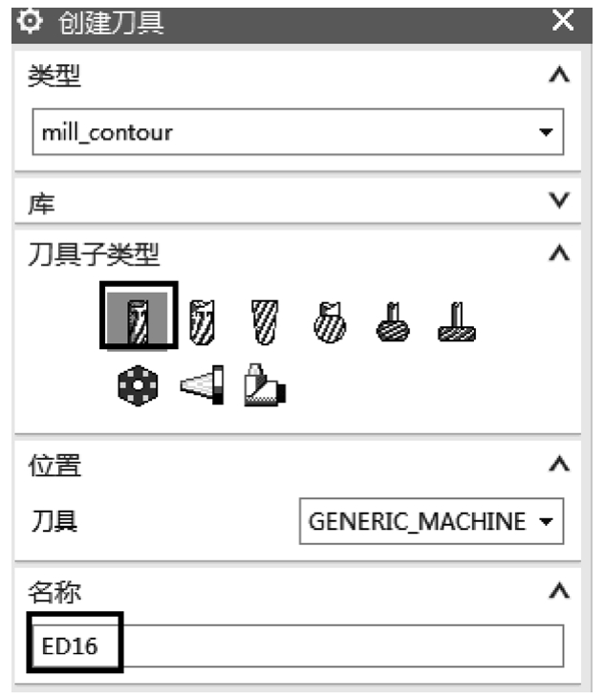Collapse the 位置 section
Screen dimensions: 604x700
(x=559, y=464)
